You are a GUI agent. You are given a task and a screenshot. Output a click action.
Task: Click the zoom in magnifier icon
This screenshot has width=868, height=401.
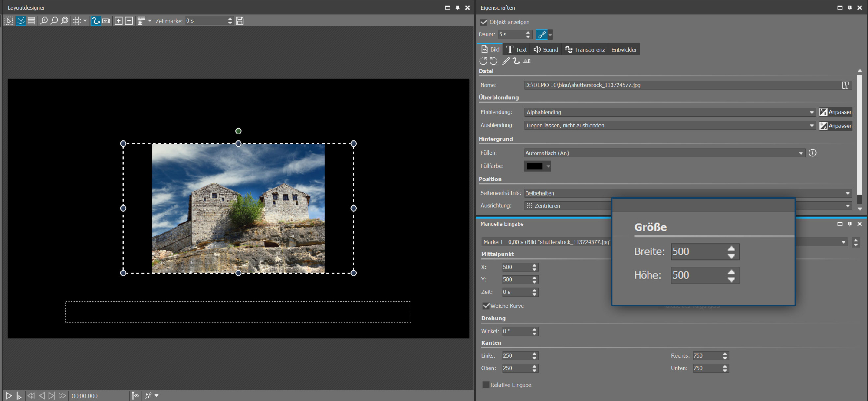pos(44,21)
